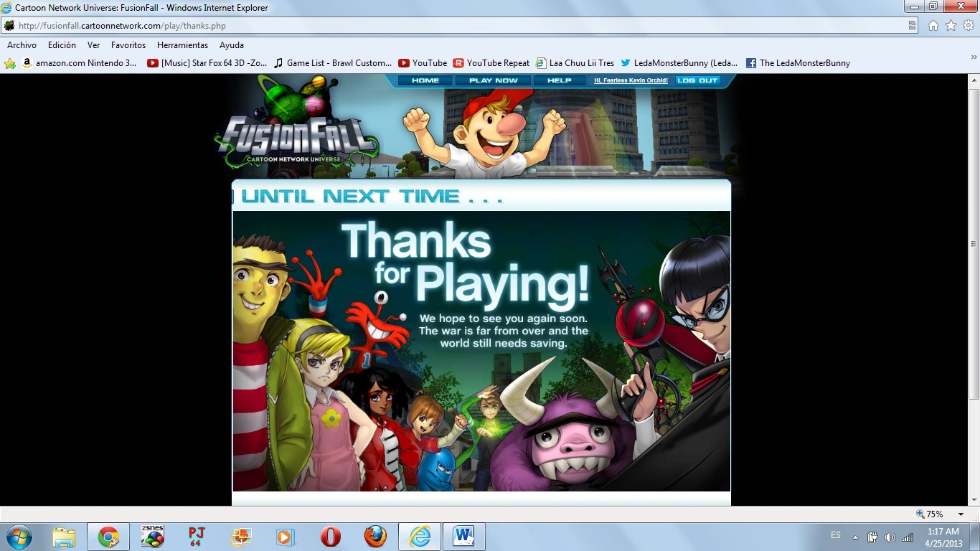Click the Thanks for Playing banner image
This screenshot has width=980, height=551.
[481, 351]
